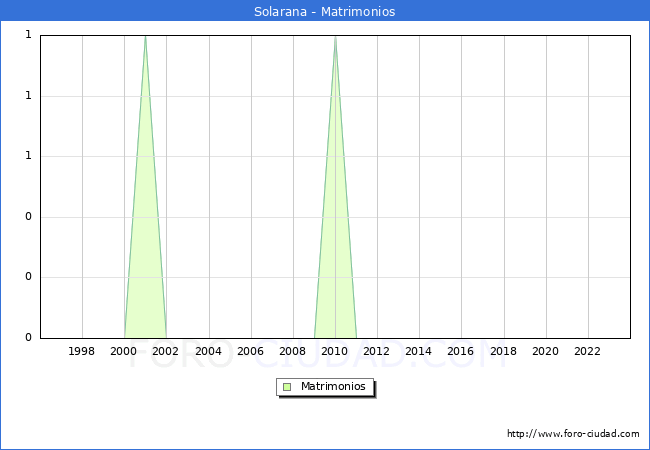Click the 2010 x-axis label
Screen dimensions: 650x450
click(335, 351)
